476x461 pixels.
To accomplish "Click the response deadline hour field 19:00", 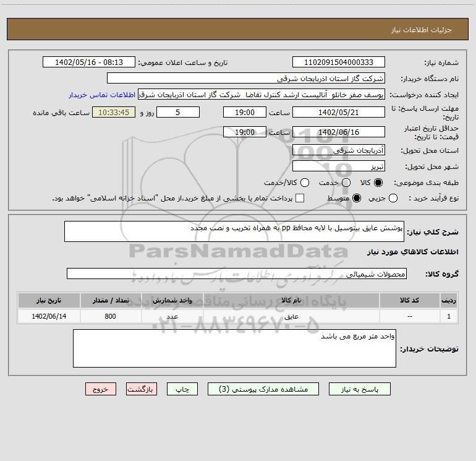I will (x=245, y=112).
